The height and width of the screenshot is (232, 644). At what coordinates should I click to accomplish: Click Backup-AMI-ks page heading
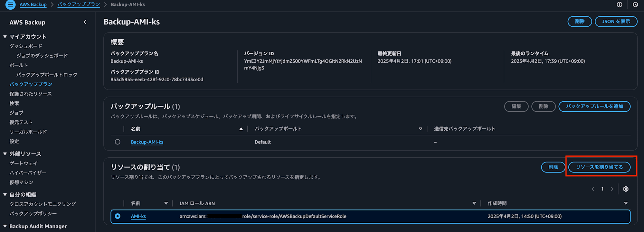[x=132, y=22]
